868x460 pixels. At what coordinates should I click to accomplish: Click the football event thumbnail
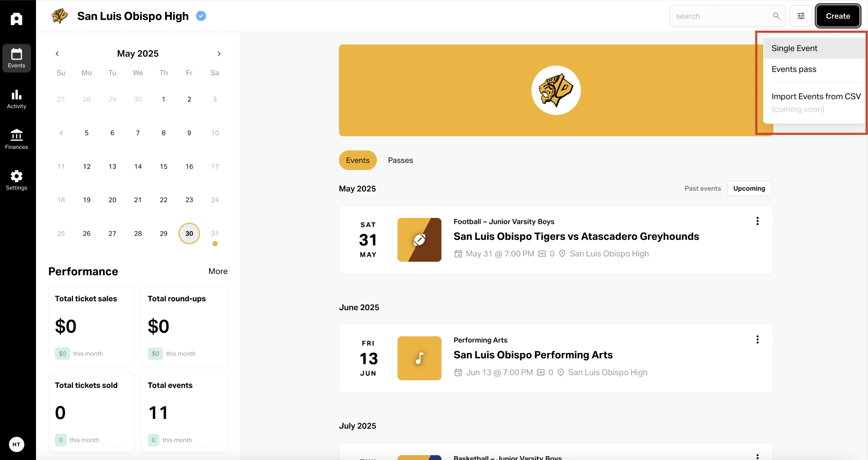419,240
